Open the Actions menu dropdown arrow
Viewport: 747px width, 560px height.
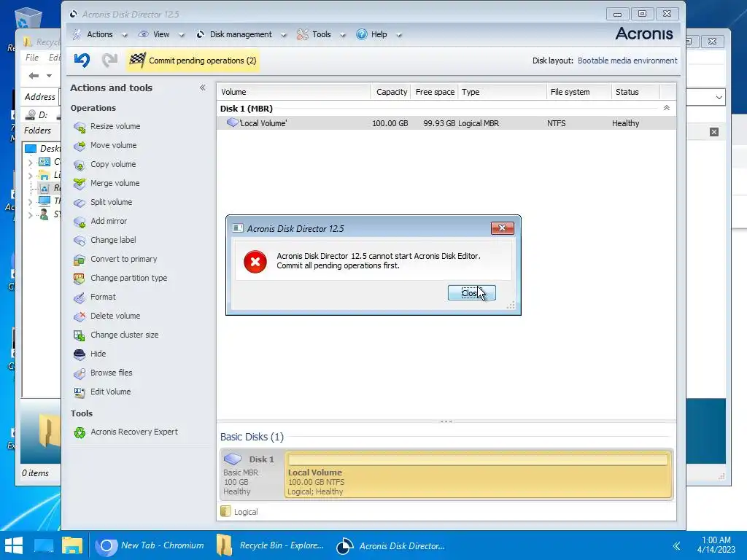(124, 35)
